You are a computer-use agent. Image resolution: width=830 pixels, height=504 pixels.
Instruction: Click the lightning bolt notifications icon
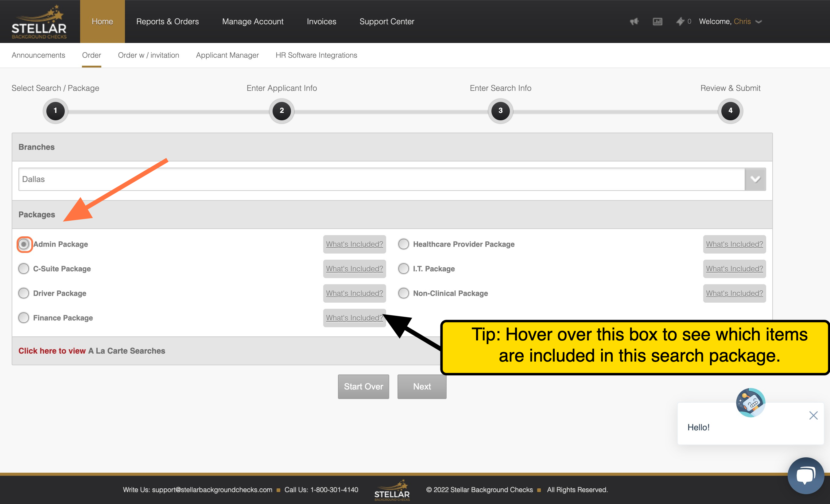(680, 21)
